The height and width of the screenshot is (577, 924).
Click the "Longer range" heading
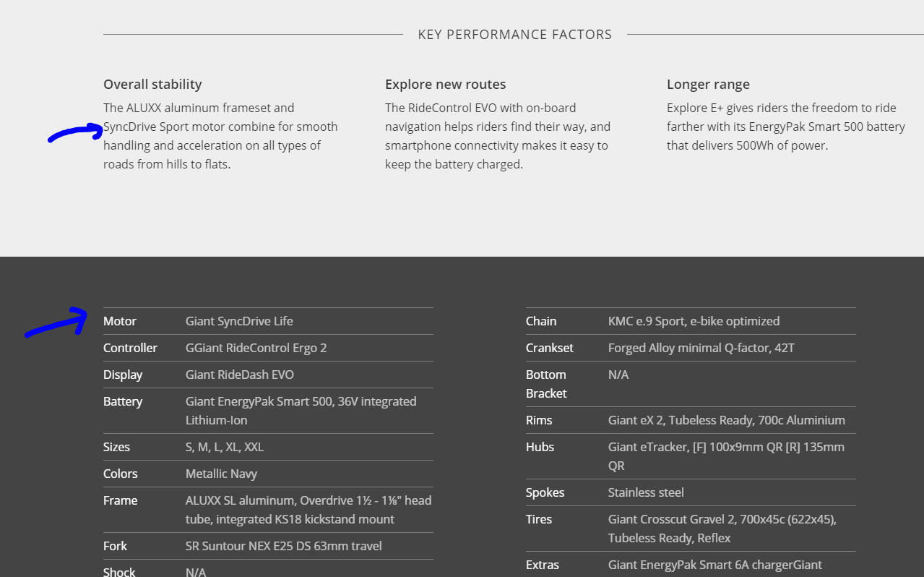click(708, 84)
